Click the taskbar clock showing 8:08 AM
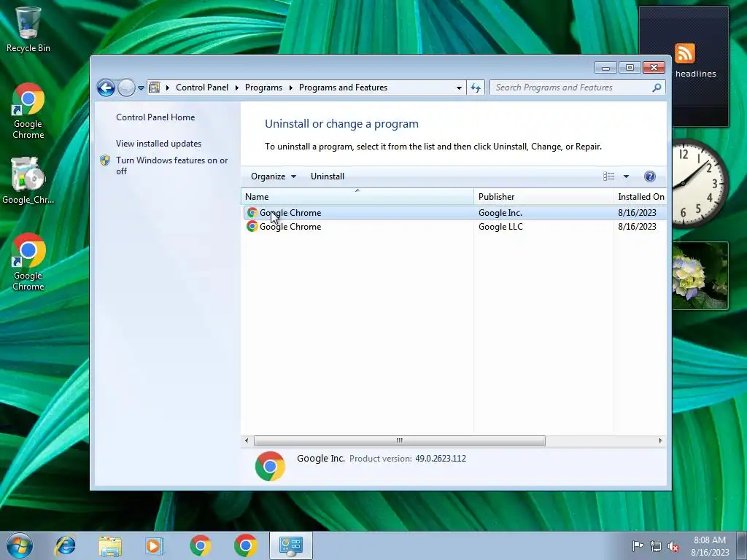 pos(710,546)
